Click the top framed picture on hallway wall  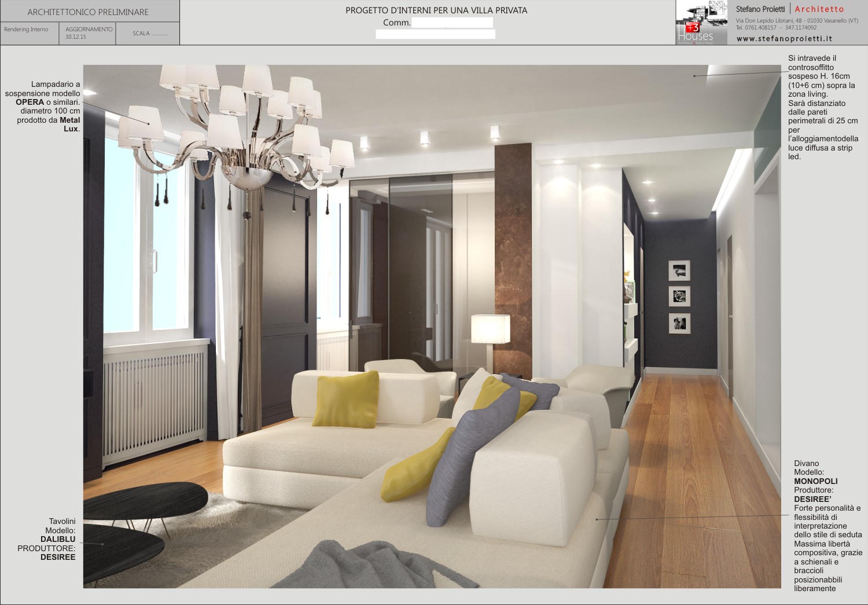pos(679,270)
